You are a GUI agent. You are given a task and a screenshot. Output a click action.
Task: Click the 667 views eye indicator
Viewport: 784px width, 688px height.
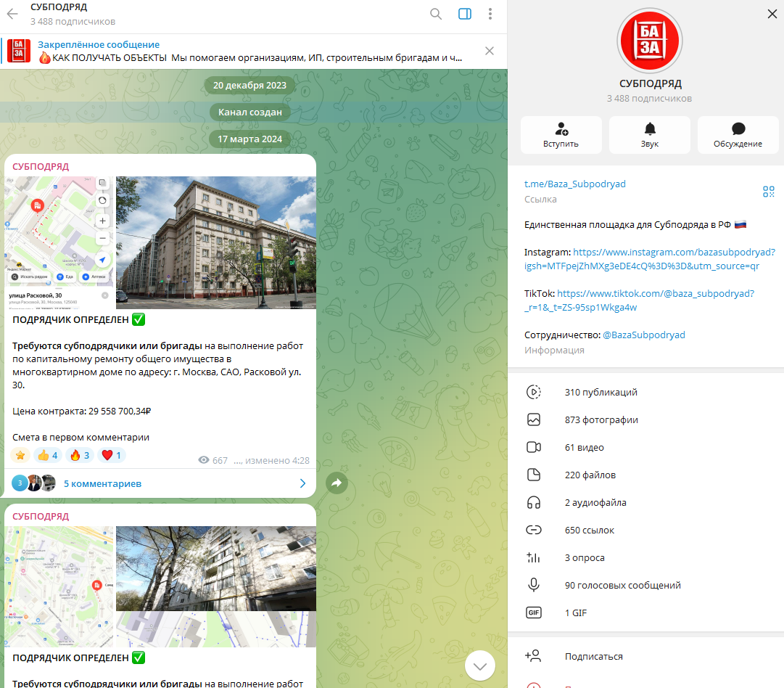(212, 460)
